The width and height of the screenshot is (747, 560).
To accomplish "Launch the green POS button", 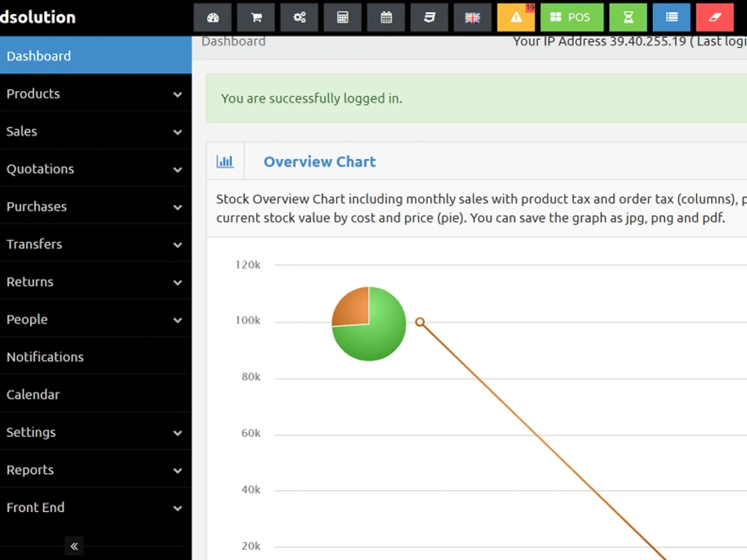I will (x=571, y=18).
